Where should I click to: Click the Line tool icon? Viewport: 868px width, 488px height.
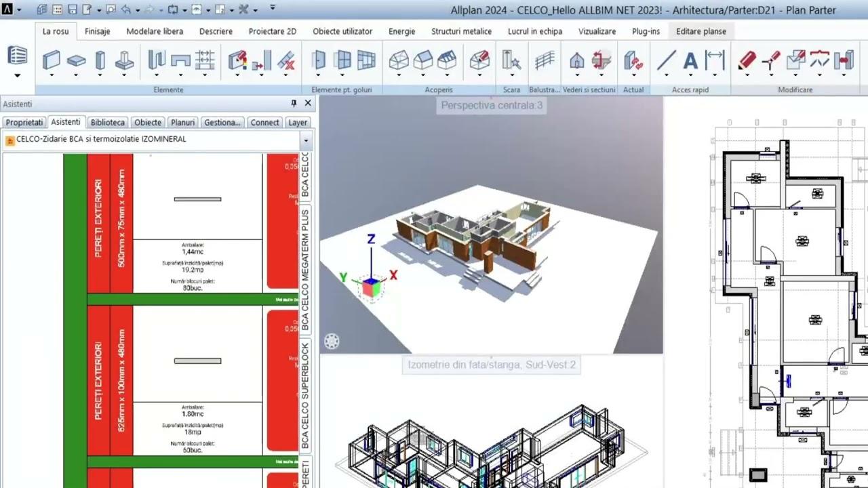coord(666,61)
